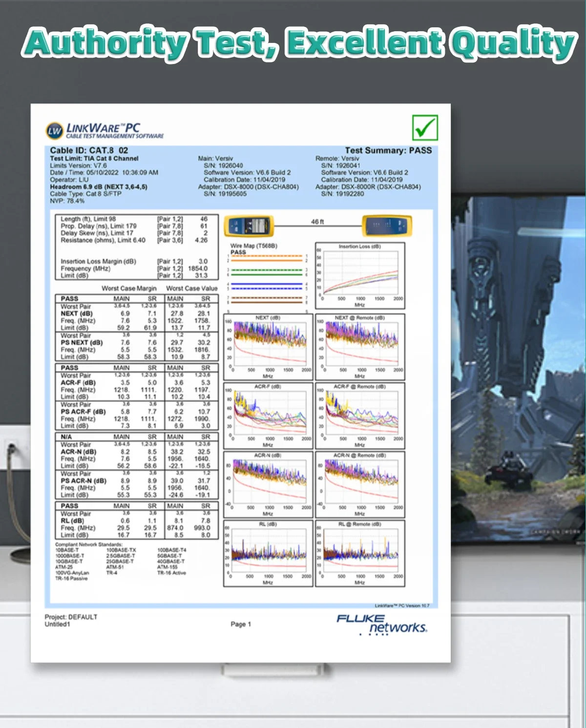Click Prop. Delay (ns), Limit 179 row
This screenshot has width=586, height=728.
(x=134, y=226)
